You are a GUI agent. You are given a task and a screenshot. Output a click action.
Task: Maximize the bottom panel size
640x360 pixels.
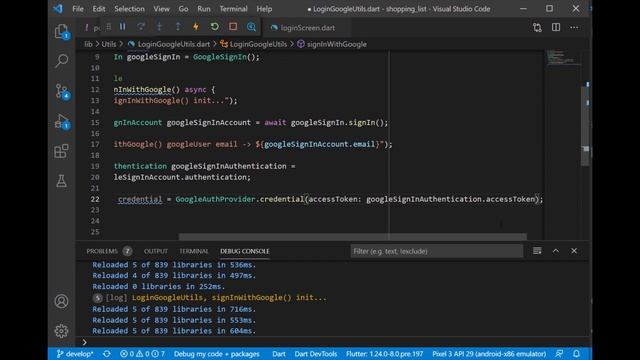[x=556, y=251]
